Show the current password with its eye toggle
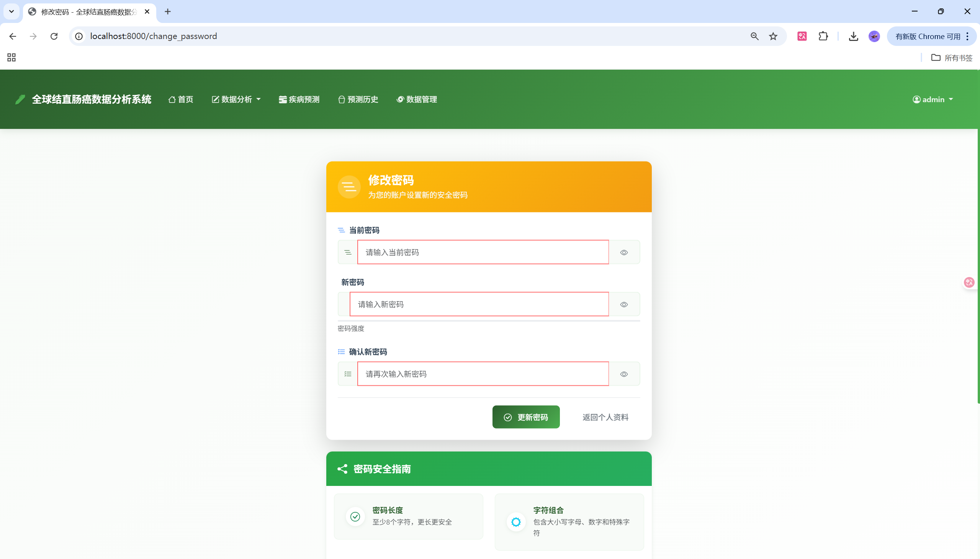This screenshot has width=980, height=559. tap(624, 252)
